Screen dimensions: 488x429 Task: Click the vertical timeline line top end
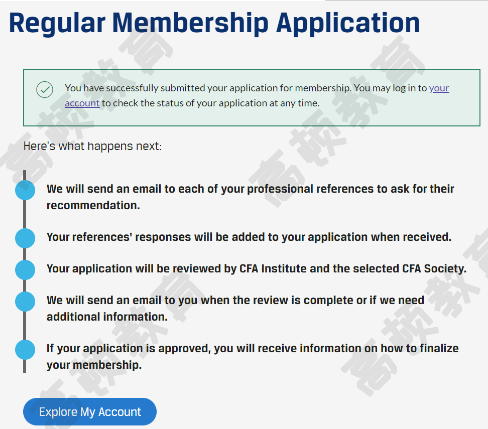24,173
